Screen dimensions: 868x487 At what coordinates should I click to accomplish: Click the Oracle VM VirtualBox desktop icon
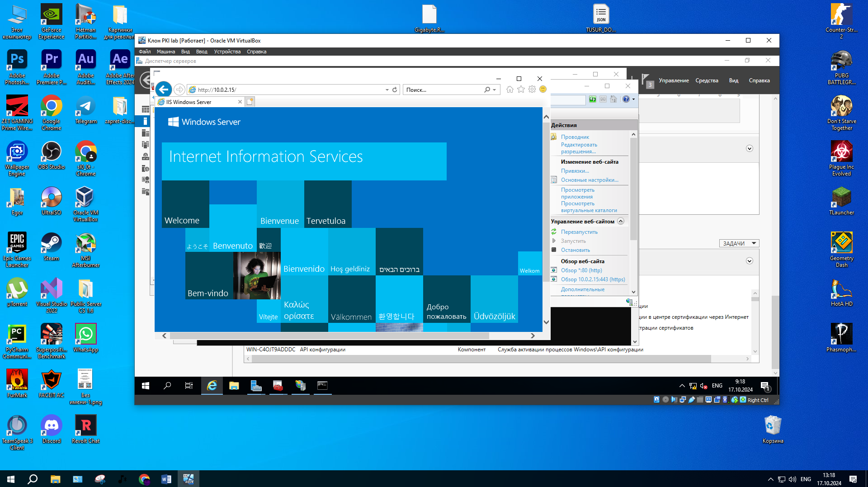(x=85, y=203)
